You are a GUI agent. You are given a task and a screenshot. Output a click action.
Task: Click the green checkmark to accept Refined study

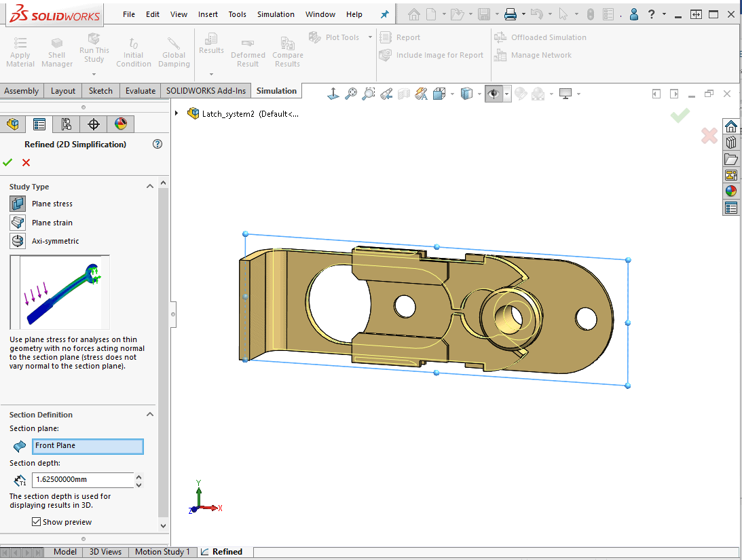click(7, 162)
